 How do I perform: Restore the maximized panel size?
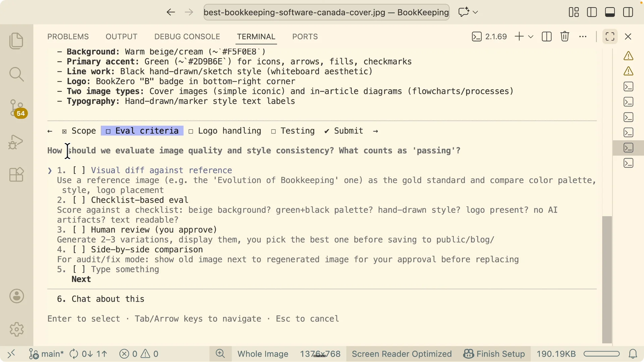point(610,37)
